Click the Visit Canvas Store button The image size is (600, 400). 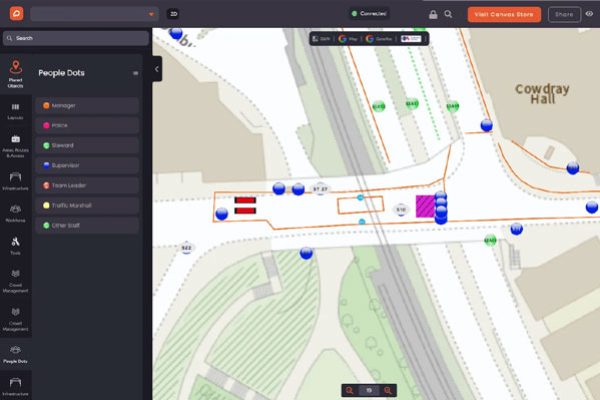point(504,15)
